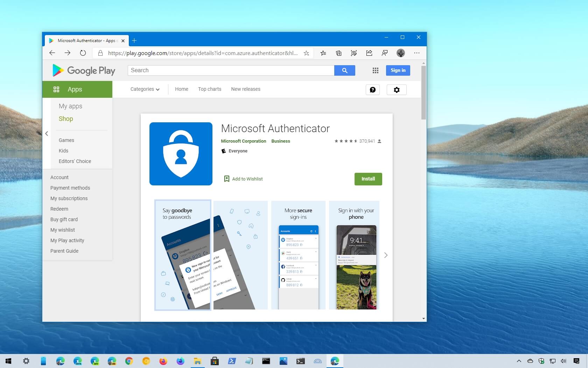This screenshot has width=588, height=368.
Task: Open Play Store settings with the gear icon
Action: click(396, 90)
